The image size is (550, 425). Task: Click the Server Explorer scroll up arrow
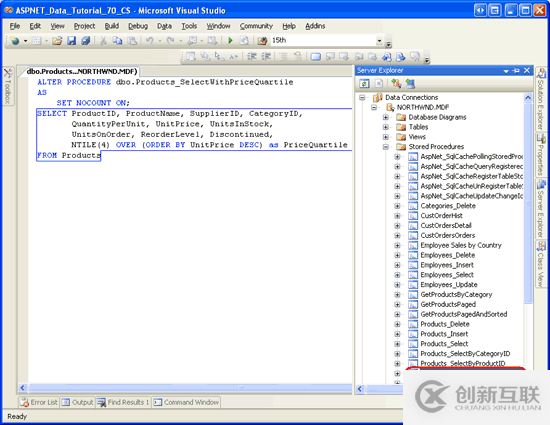(x=528, y=98)
